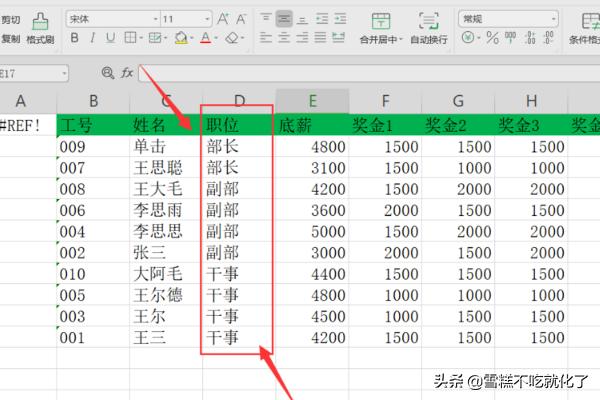The height and width of the screenshot is (400, 600).
Task: Click the fx insert function button
Action: 127,73
